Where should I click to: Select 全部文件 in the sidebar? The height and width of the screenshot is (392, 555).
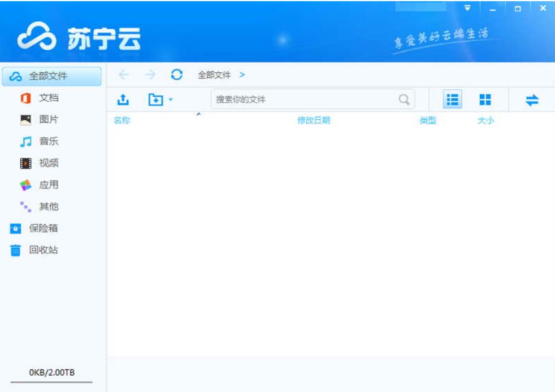51,76
